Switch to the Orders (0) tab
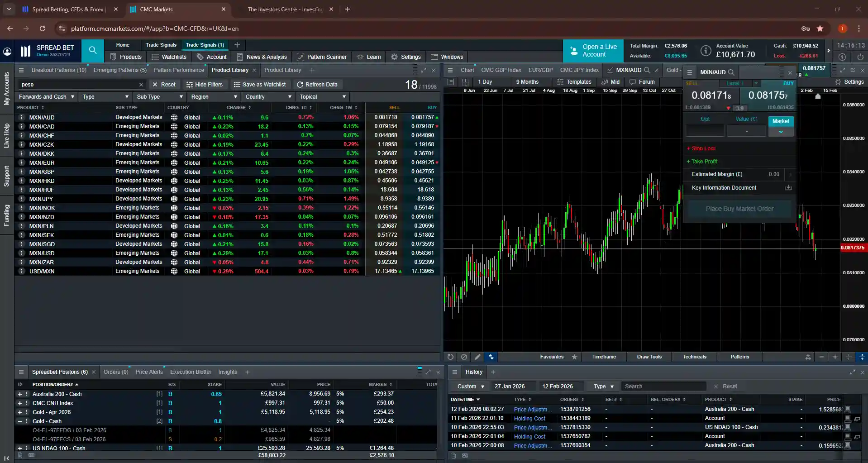 116,372
